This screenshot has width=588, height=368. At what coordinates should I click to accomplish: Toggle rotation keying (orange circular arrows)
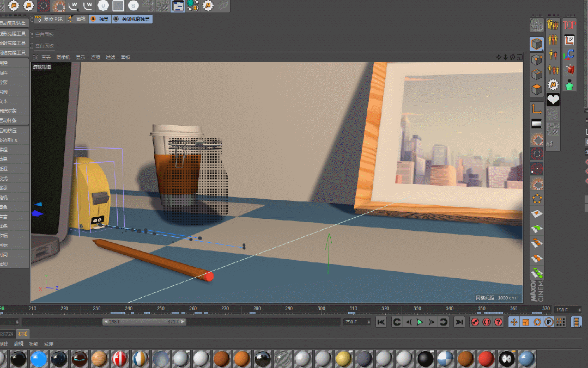pos(537,322)
